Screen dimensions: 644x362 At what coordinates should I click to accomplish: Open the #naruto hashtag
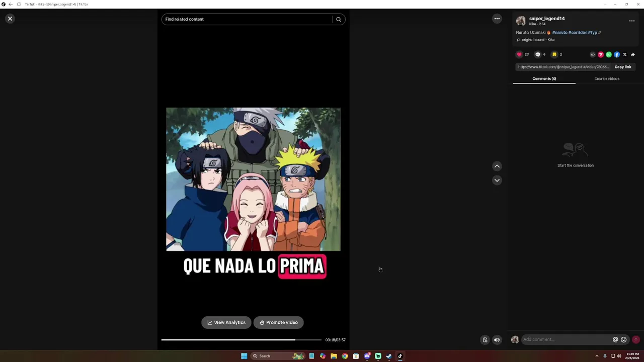559,33
